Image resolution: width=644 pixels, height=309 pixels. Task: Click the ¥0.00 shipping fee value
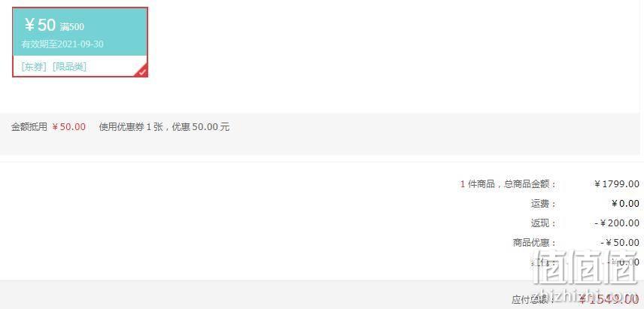[x=625, y=204]
